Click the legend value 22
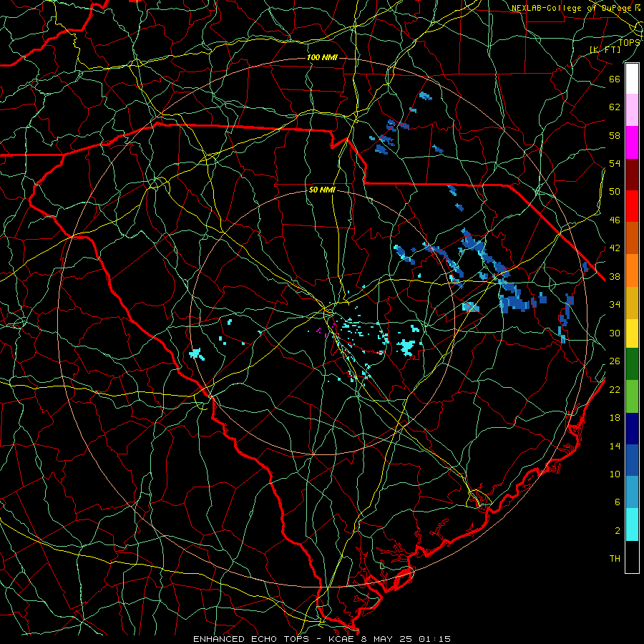 click(x=615, y=389)
